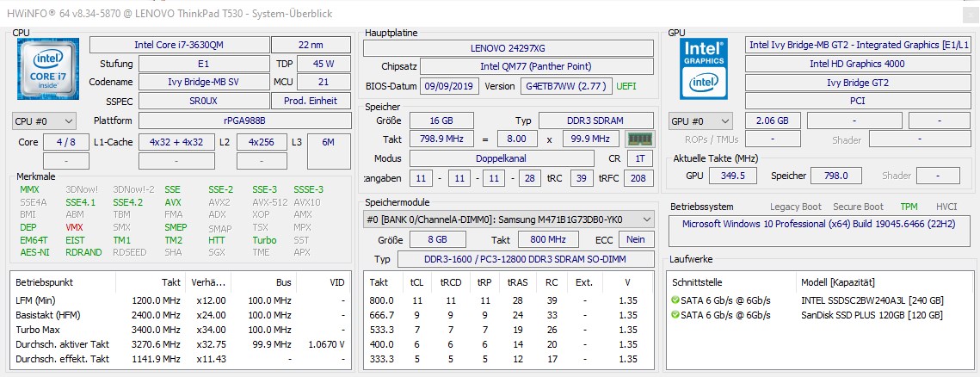This screenshot has width=980, height=377.
Task: Select the Intel Core i7-3630QM name field
Action: pyautogui.click(x=179, y=45)
